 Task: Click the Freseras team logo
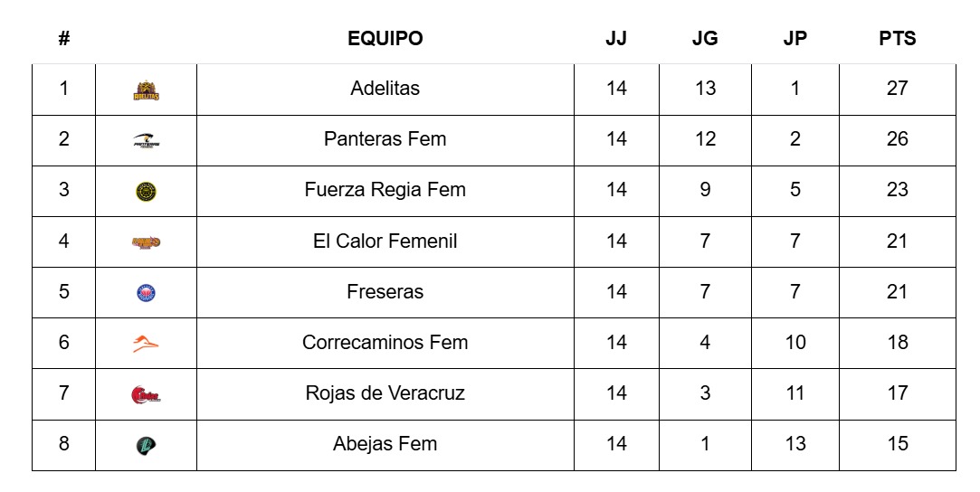[x=146, y=292]
